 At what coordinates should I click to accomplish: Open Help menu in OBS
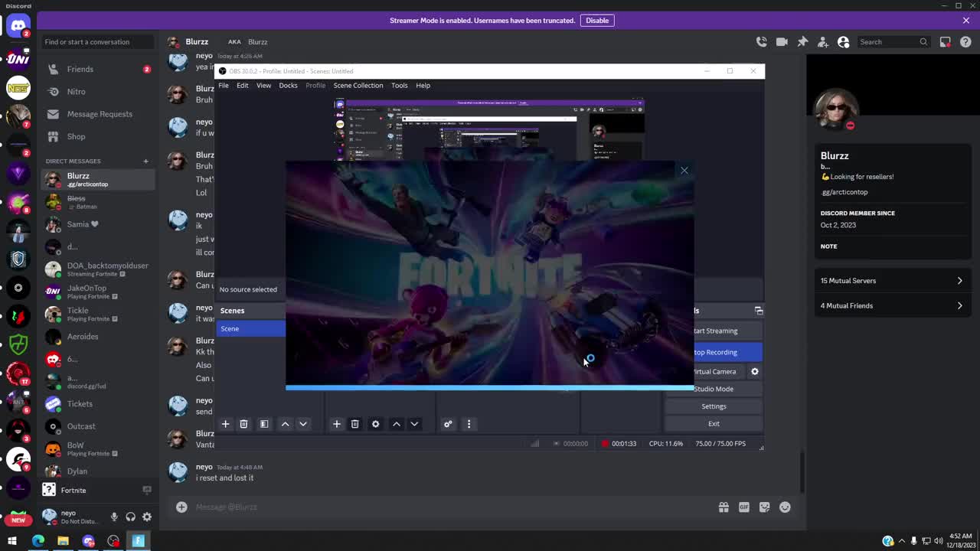point(423,86)
